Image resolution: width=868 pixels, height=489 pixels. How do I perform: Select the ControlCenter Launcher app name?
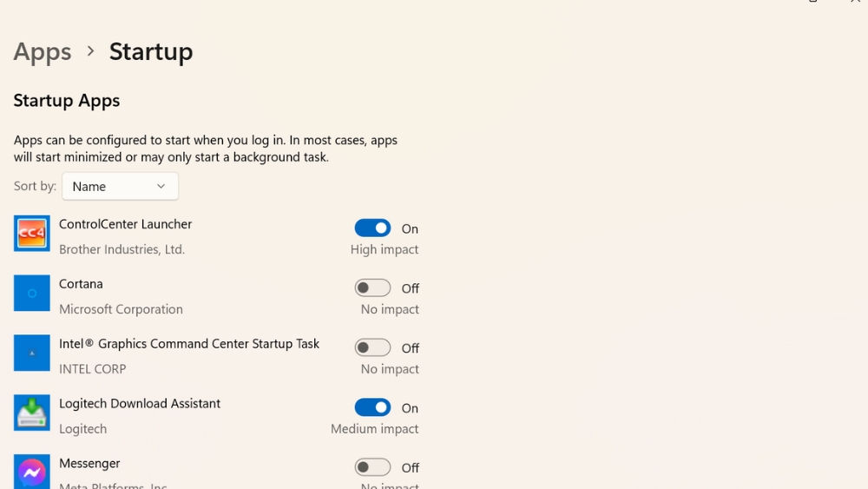(126, 224)
